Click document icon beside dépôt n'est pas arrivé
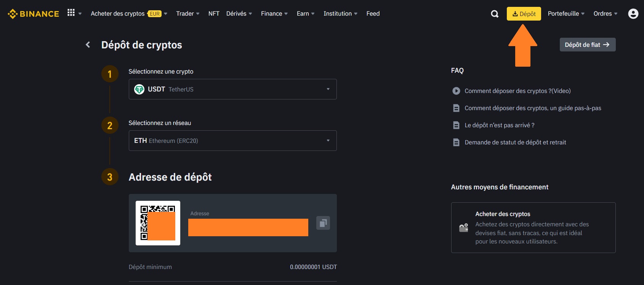 [x=456, y=125]
